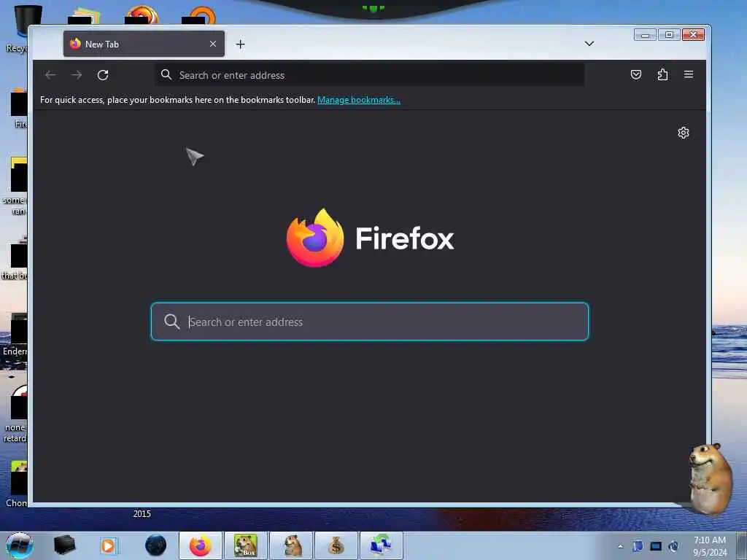This screenshot has width=747, height=560.
Task: Open the New Tab personalize gear
Action: coord(683,133)
